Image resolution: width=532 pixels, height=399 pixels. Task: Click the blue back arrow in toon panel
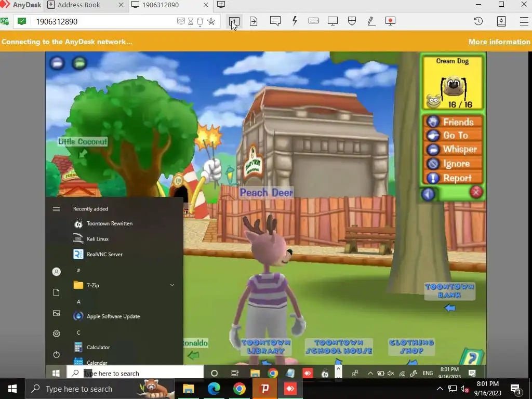[428, 194]
